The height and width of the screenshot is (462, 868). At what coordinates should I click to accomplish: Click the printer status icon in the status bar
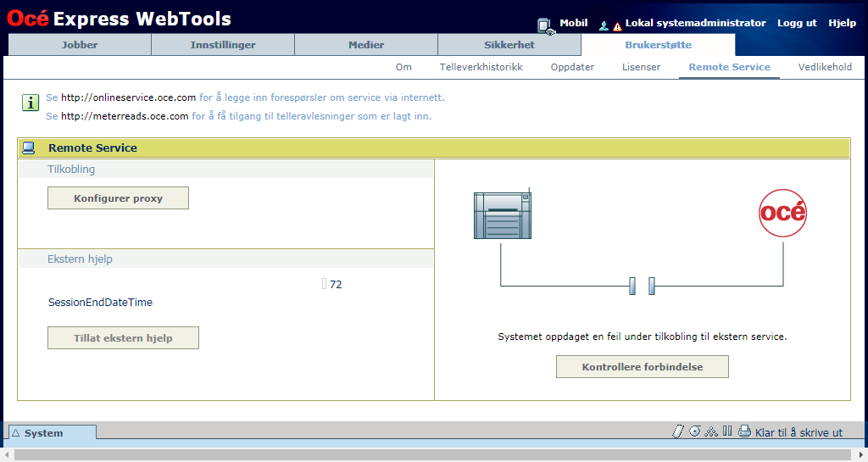click(x=744, y=431)
